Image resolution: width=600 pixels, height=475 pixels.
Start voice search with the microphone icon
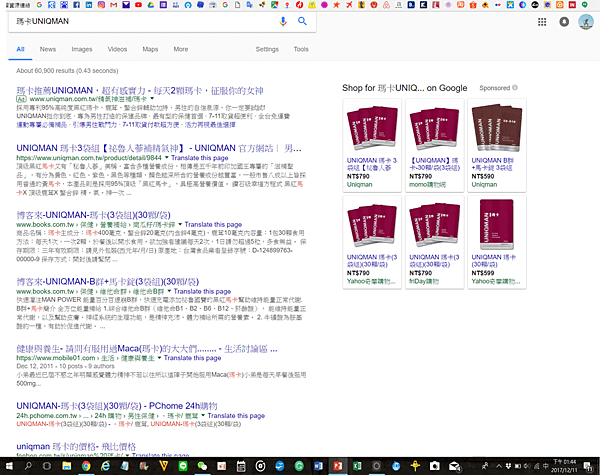click(x=283, y=21)
